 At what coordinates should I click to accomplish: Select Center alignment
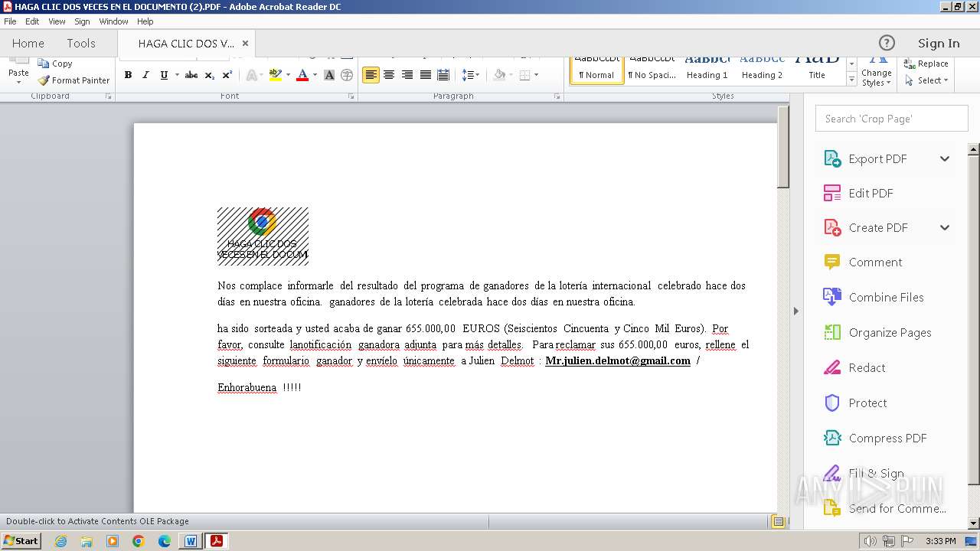tap(389, 75)
